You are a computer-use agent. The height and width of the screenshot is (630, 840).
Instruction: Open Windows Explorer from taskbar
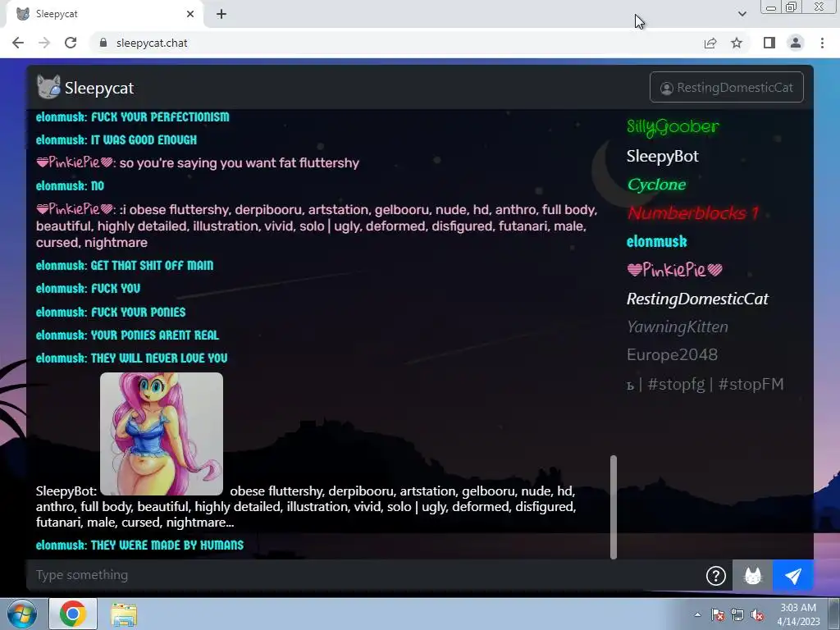(124, 614)
